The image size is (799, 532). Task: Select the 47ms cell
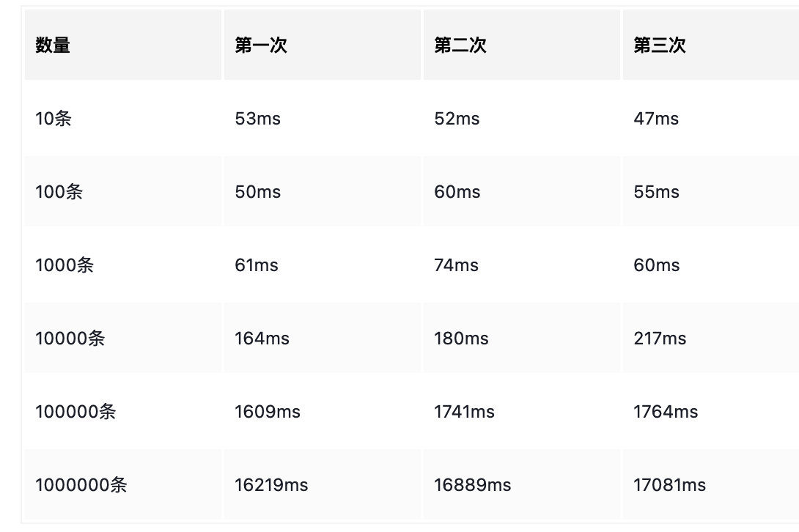click(x=711, y=118)
